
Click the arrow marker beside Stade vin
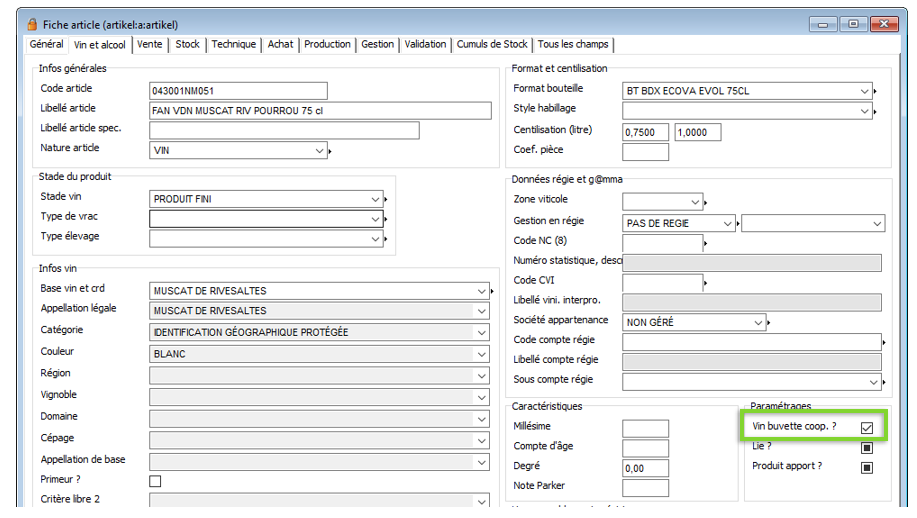pos(386,200)
